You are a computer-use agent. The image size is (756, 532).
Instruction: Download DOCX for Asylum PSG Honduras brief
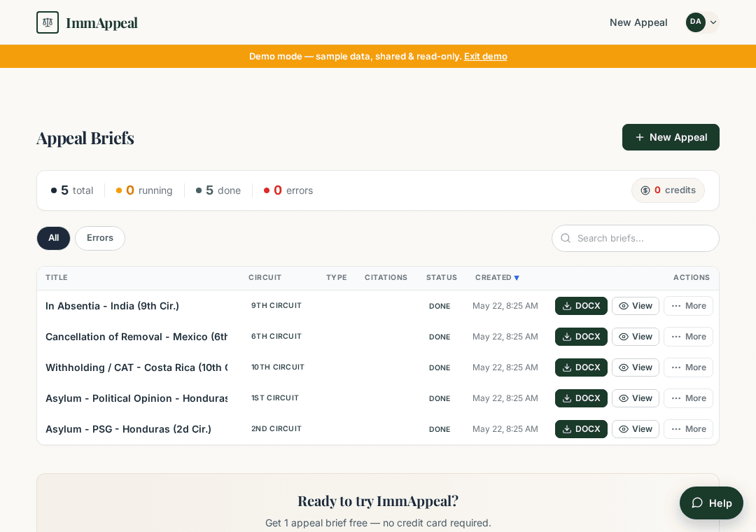tap(581, 429)
